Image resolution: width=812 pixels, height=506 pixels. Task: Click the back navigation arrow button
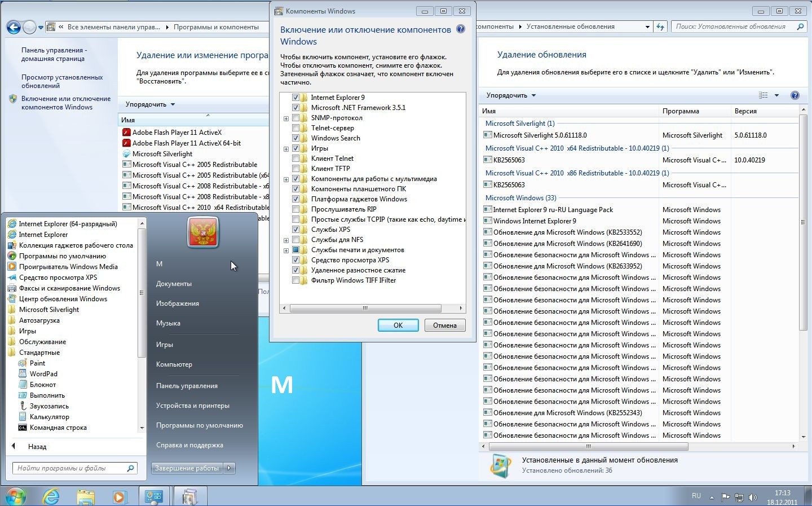coord(14,27)
